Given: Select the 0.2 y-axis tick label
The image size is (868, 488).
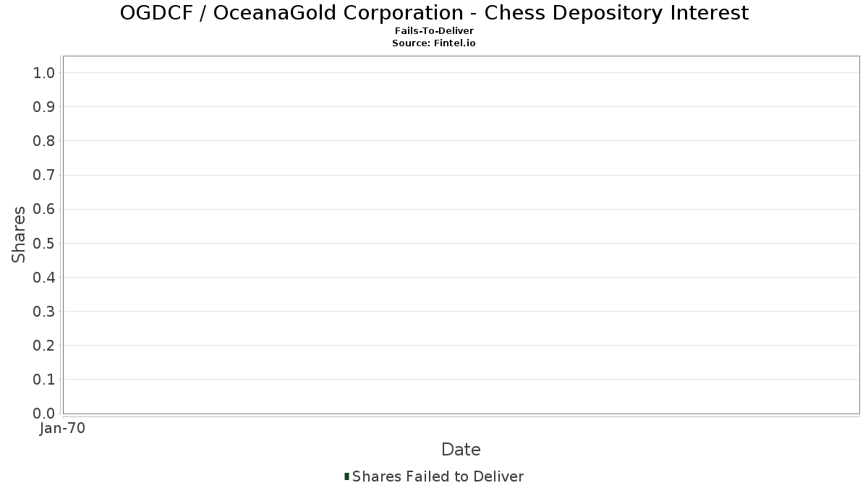Looking at the screenshot, I should click(x=44, y=346).
